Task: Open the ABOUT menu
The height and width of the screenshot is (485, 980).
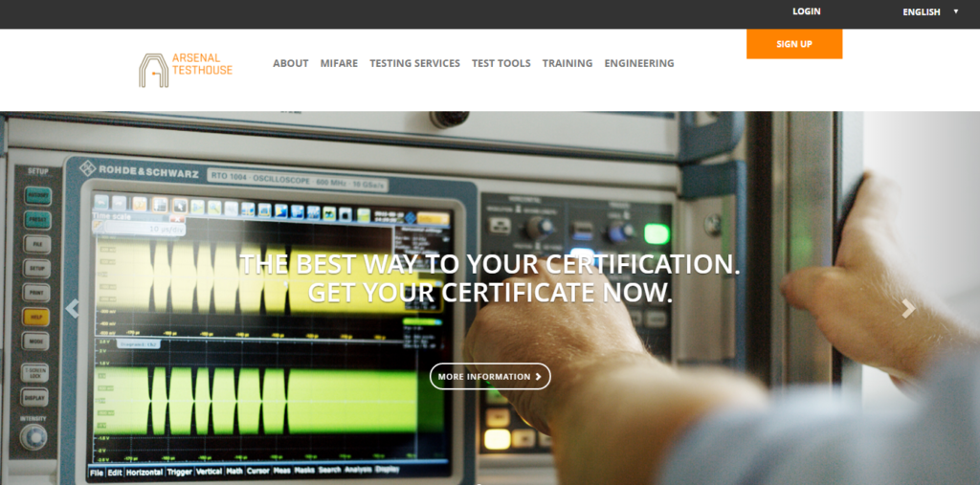Action: 290,63
